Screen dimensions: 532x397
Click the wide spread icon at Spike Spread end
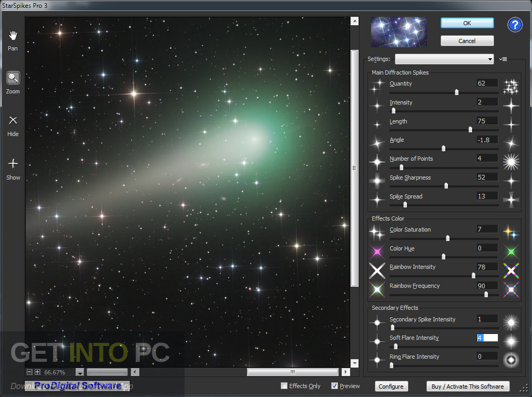[511, 200]
